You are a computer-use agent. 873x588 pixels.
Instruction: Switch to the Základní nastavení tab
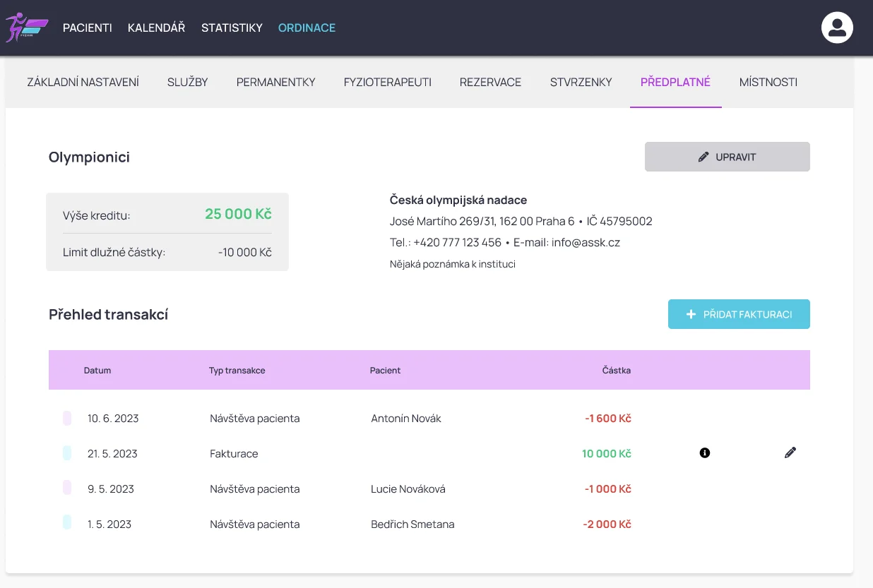(x=83, y=83)
